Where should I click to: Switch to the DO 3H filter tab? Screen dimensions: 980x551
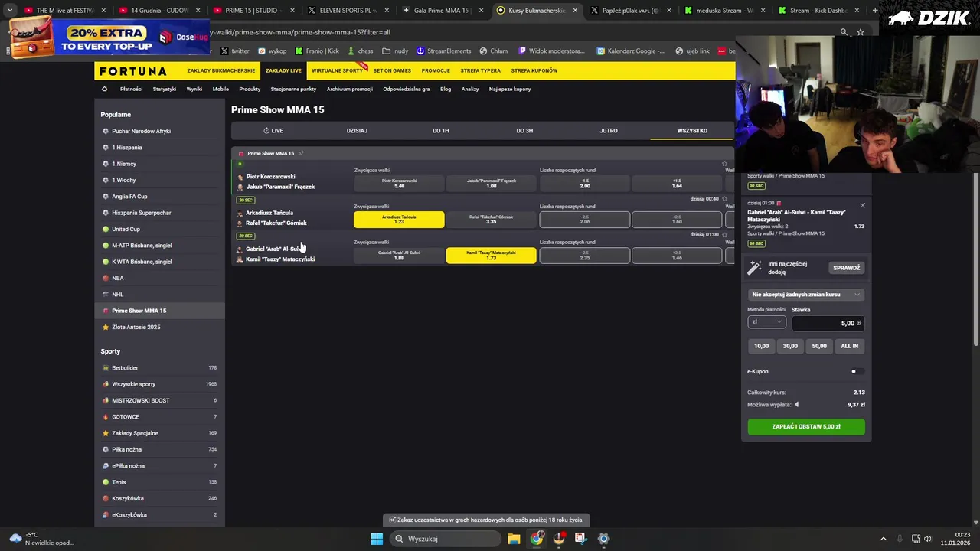(524, 131)
